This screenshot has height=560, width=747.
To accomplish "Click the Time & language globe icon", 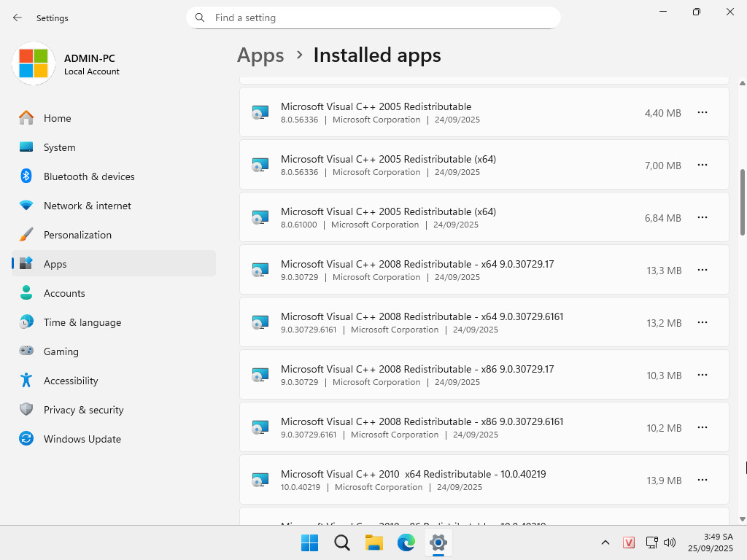I will tap(26, 322).
